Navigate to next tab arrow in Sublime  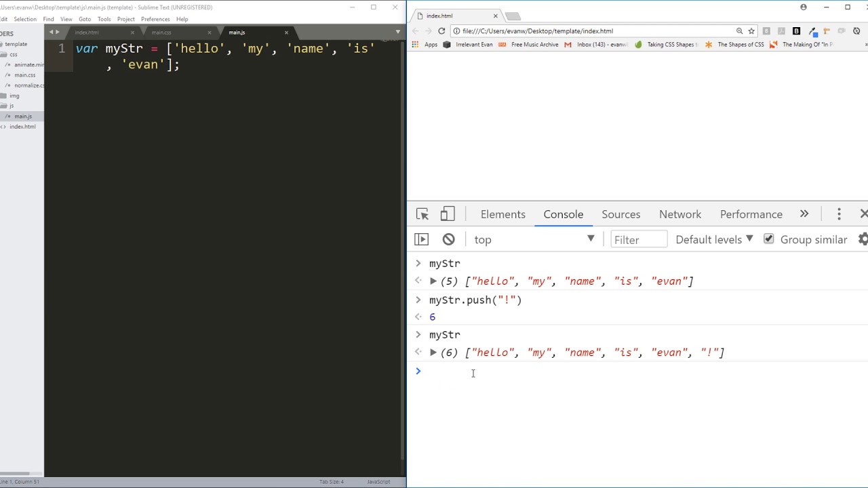(x=58, y=32)
